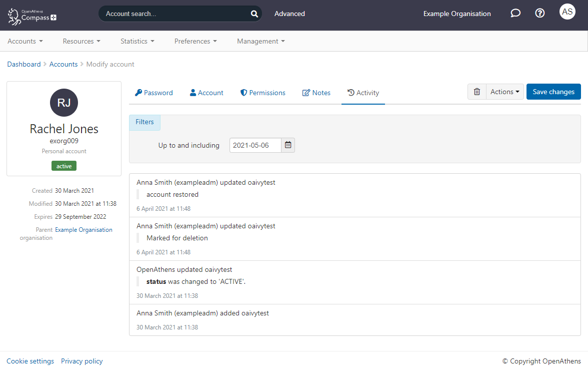588x372 pixels.
Task: Click the pencil icon on Notes tab
Action: pos(305,92)
